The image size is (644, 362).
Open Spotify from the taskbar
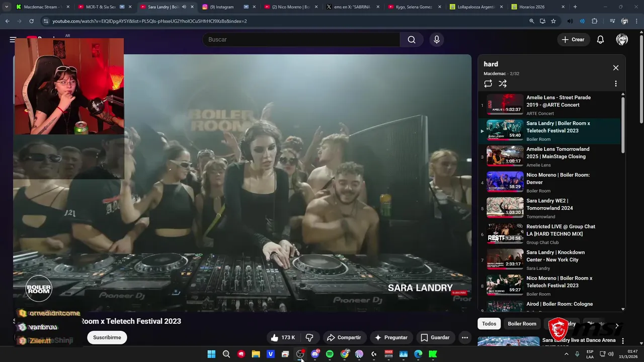coord(330,354)
